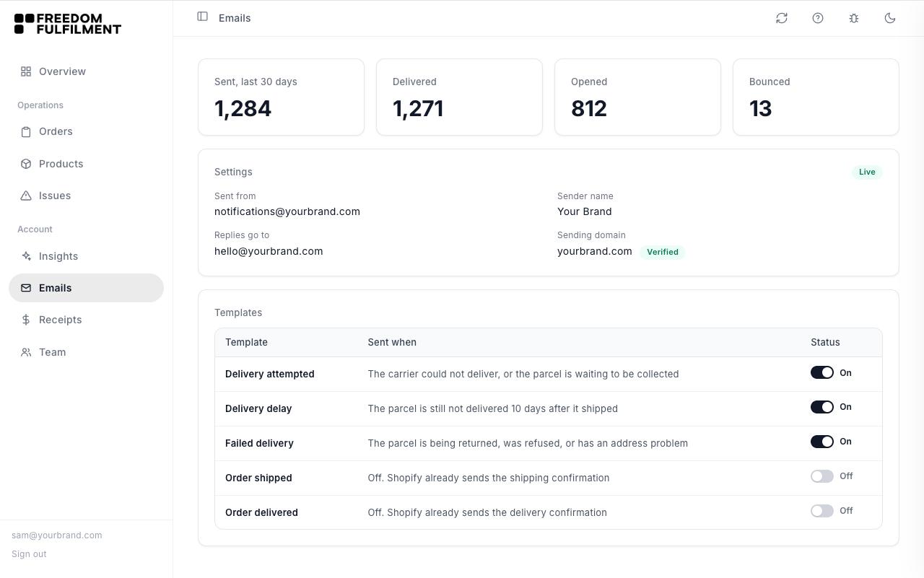
Task: Switch off Failed delivery template
Action: (822, 442)
